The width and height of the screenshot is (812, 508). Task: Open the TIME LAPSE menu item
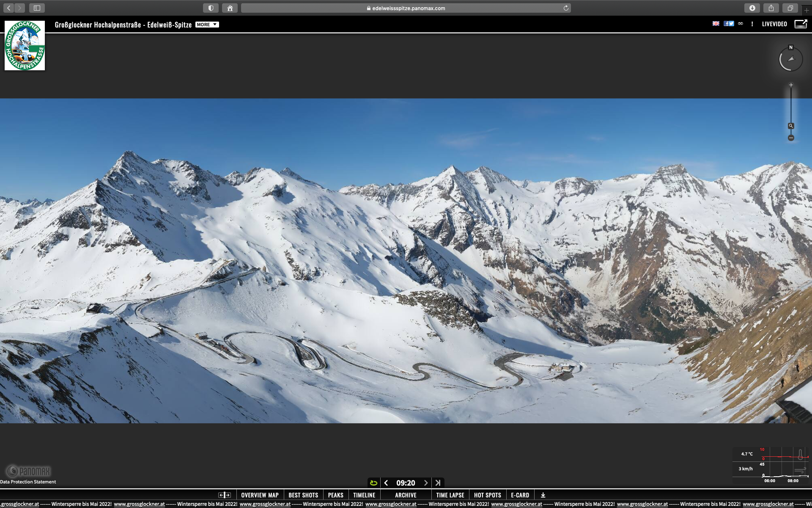pyautogui.click(x=450, y=495)
